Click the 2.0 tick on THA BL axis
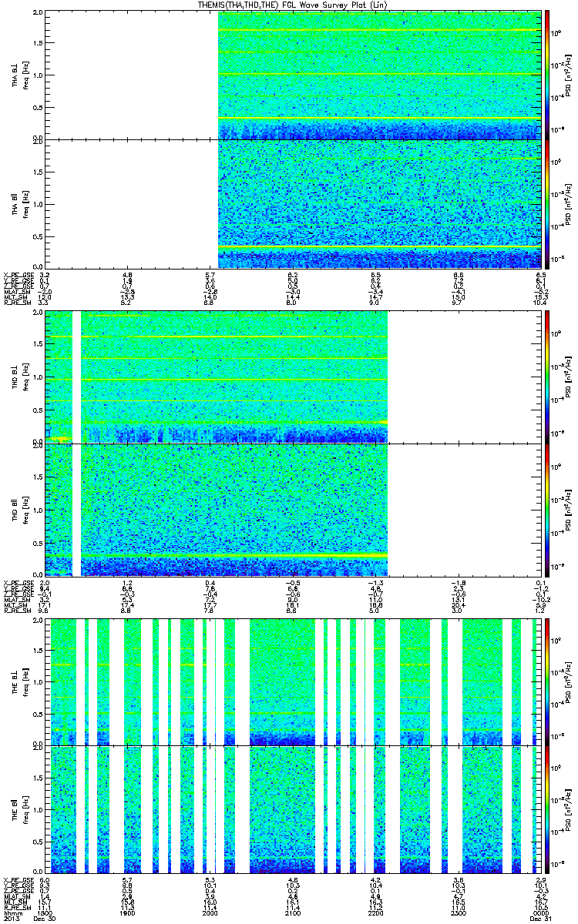The width and height of the screenshot is (578, 924). pos(38,13)
